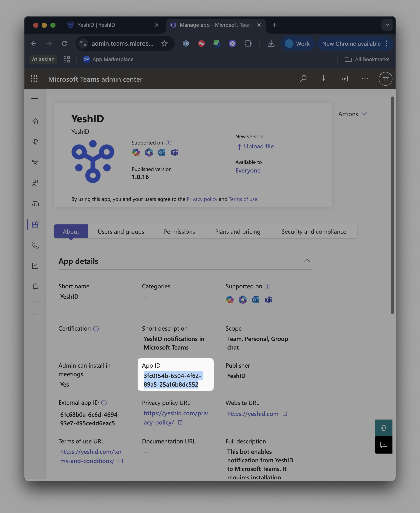Open the Teams apps sidebar icon

click(35, 224)
